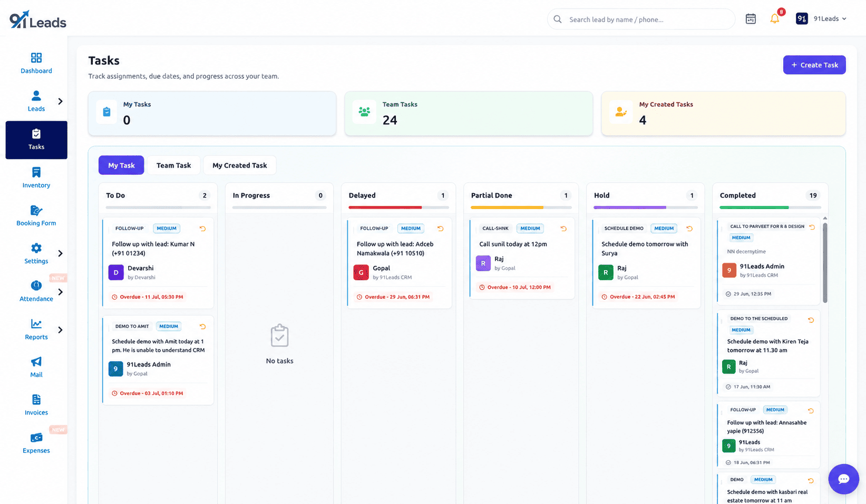Image resolution: width=866 pixels, height=504 pixels.
Task: Click refresh icon on Call sunil task
Action: click(x=563, y=229)
